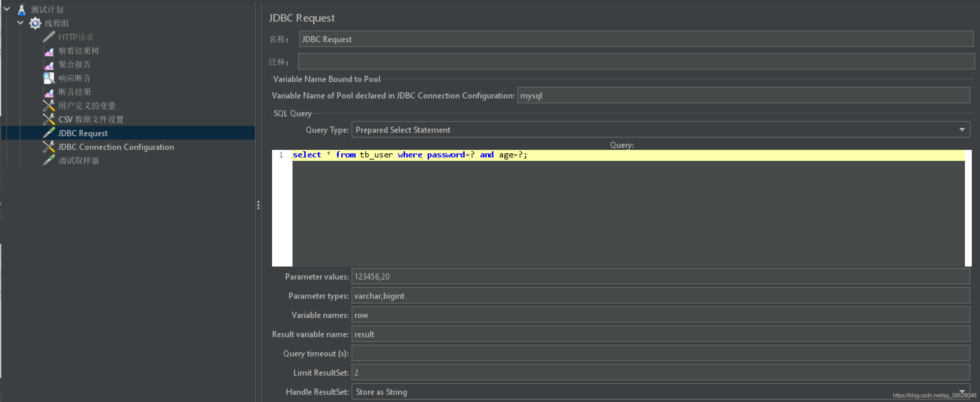This screenshot has height=402, width=980.
Task: Click the Query timeout field
Action: pyautogui.click(x=660, y=353)
